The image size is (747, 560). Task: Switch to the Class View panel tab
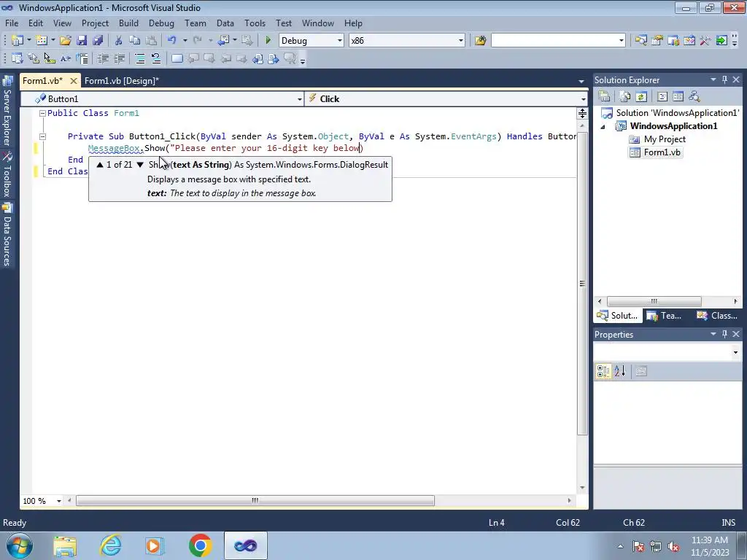[717, 316]
